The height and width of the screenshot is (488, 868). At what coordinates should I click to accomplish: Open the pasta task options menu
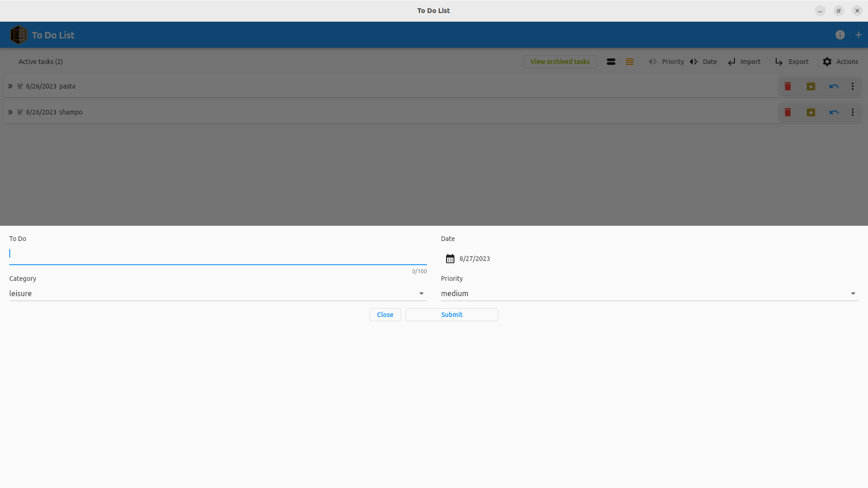click(x=852, y=86)
